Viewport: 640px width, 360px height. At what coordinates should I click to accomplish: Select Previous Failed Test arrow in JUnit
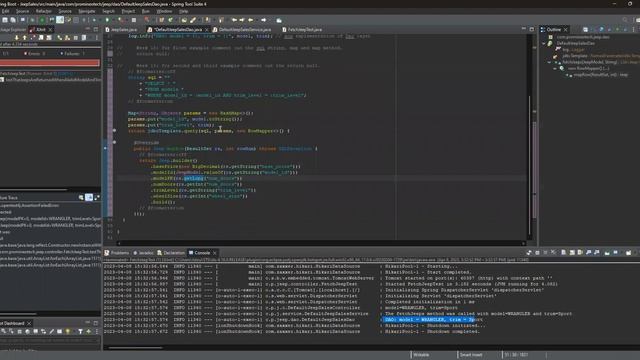[24, 38]
